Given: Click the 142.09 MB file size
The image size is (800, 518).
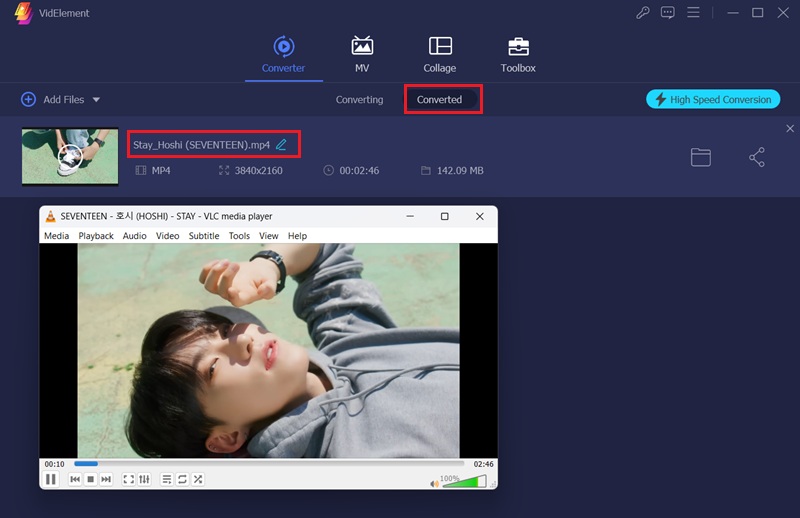Looking at the screenshot, I should (x=460, y=170).
